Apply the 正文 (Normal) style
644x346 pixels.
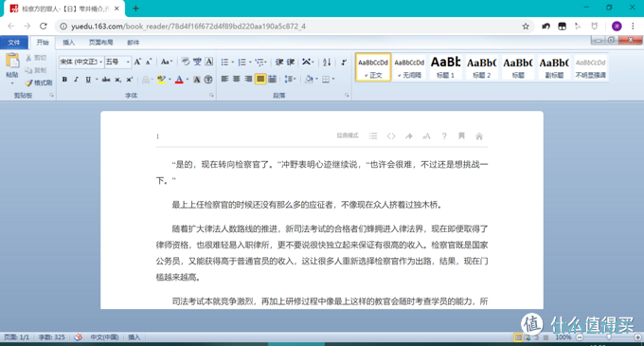tap(373, 67)
